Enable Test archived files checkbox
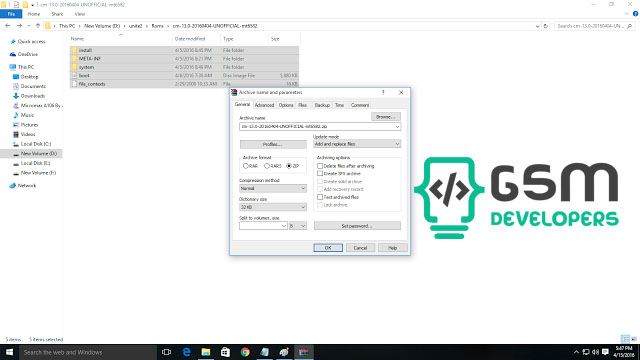 320,197
